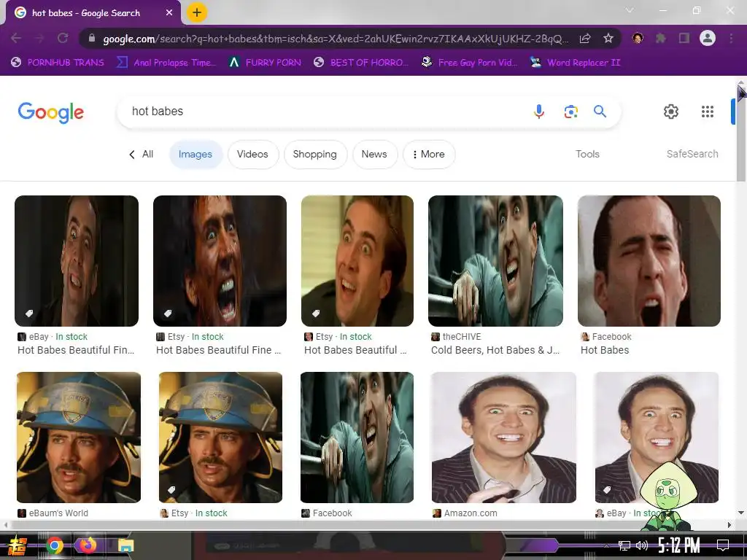Open the BEST OF HORRO... bookmark
Viewport: 747px width, 560px height.
pyautogui.click(x=361, y=63)
